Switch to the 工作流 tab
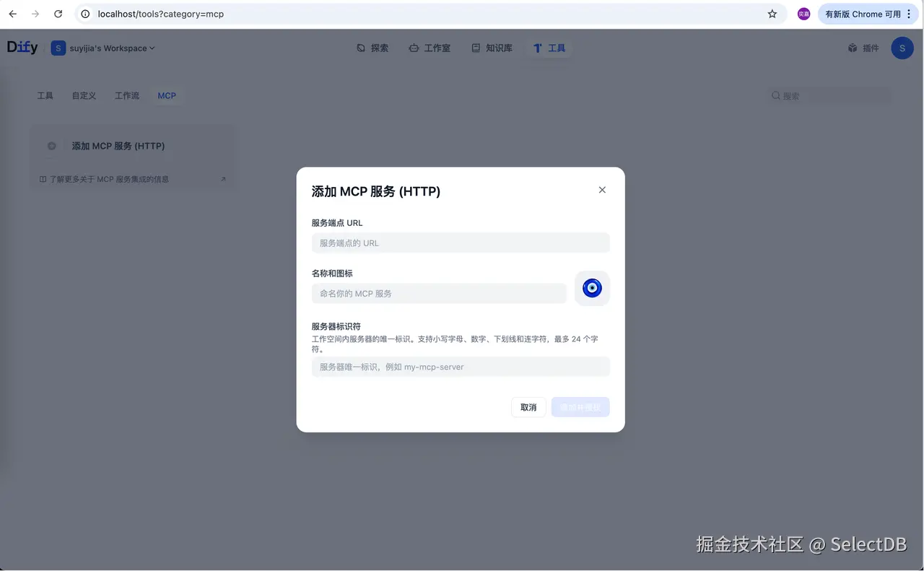The height and width of the screenshot is (571, 924). [x=126, y=95]
